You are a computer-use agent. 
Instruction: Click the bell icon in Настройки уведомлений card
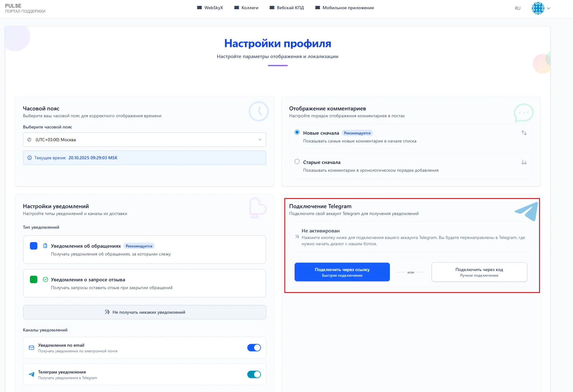pyautogui.click(x=258, y=208)
